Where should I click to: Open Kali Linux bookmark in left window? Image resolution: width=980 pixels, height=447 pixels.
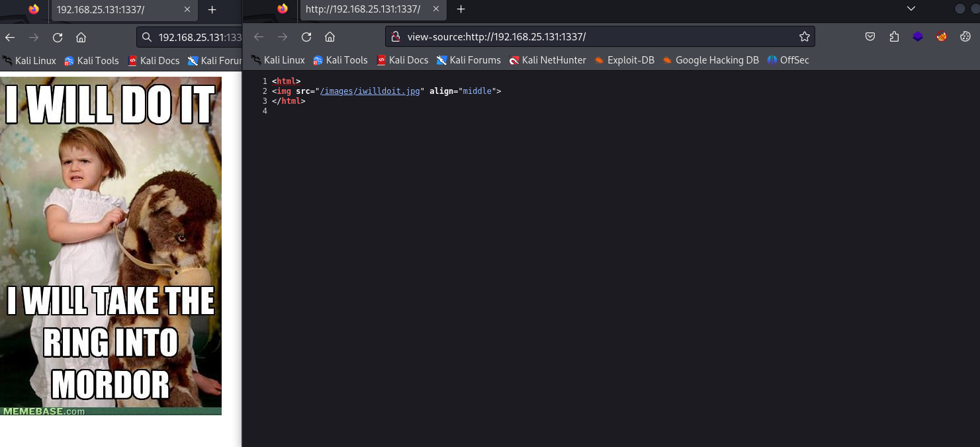(x=29, y=61)
